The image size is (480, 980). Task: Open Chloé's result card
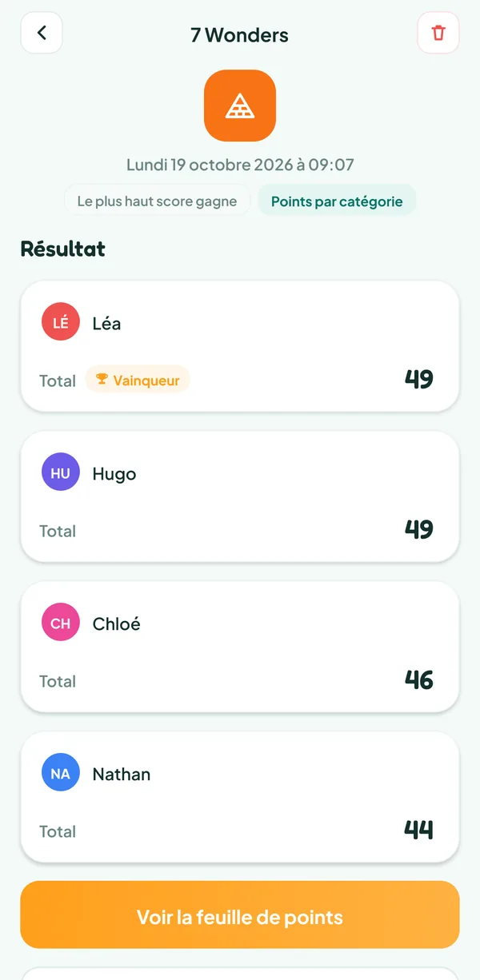click(x=240, y=647)
